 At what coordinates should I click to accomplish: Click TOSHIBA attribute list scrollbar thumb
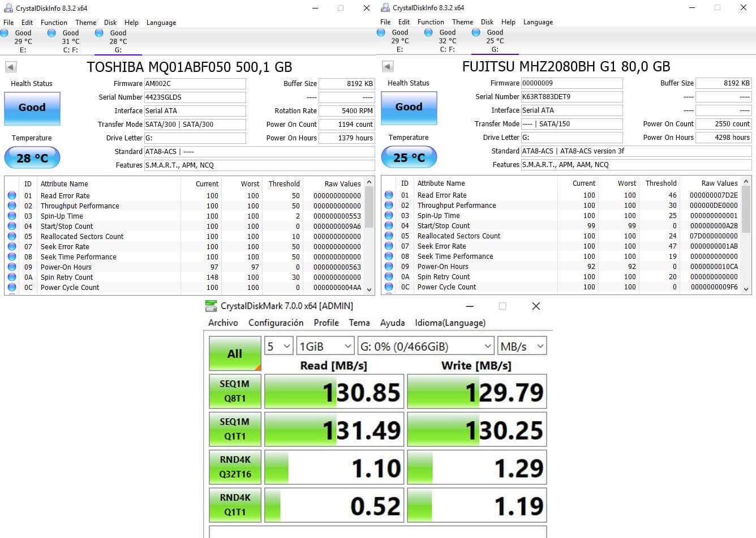pyautogui.click(x=370, y=207)
